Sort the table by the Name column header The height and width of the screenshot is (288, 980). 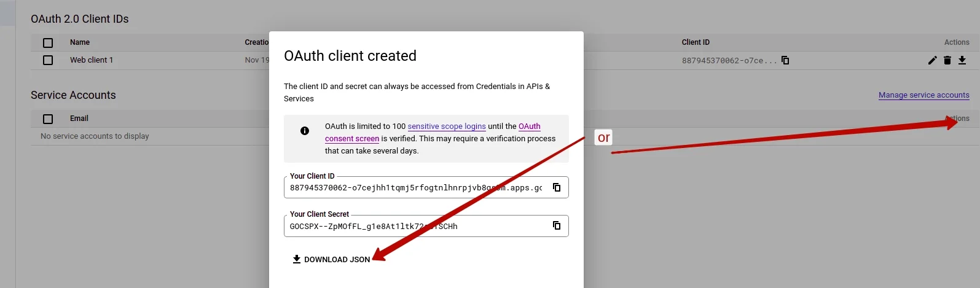pos(80,42)
